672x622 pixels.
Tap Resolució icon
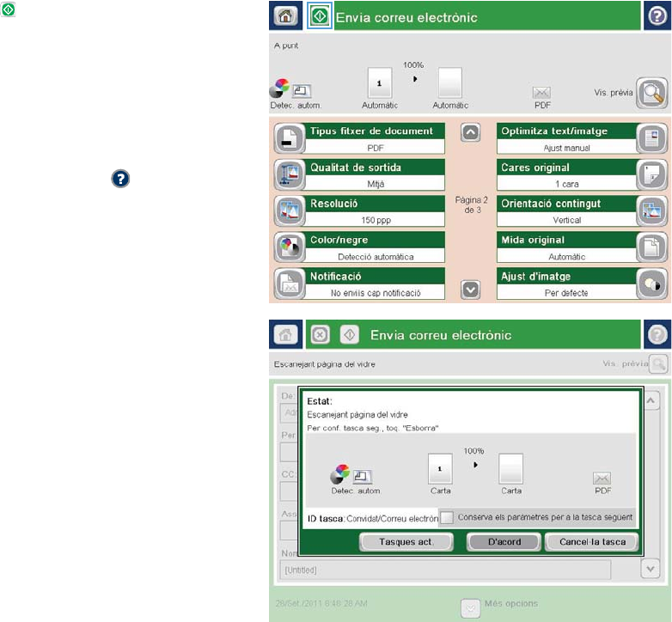click(x=290, y=210)
